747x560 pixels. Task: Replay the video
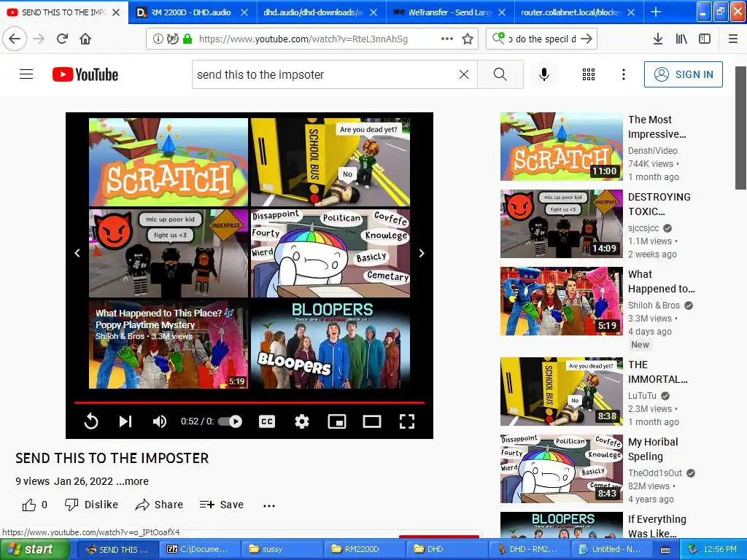point(91,421)
